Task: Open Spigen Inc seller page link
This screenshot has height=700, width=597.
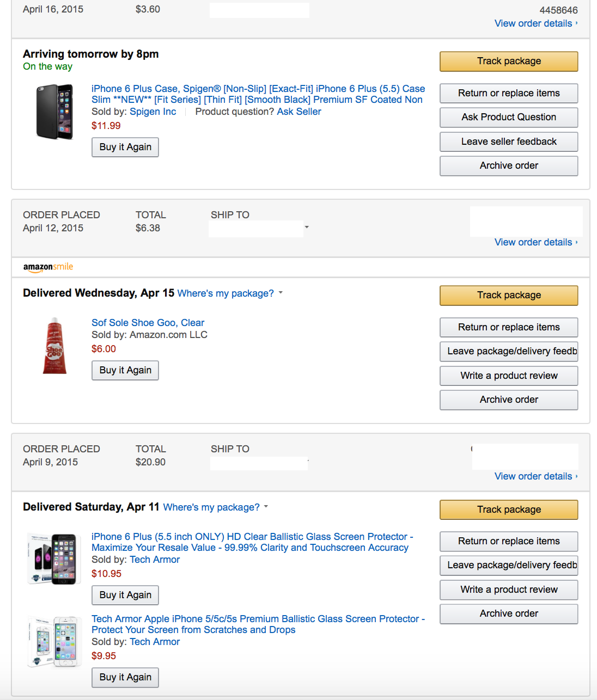Action: pos(153,112)
